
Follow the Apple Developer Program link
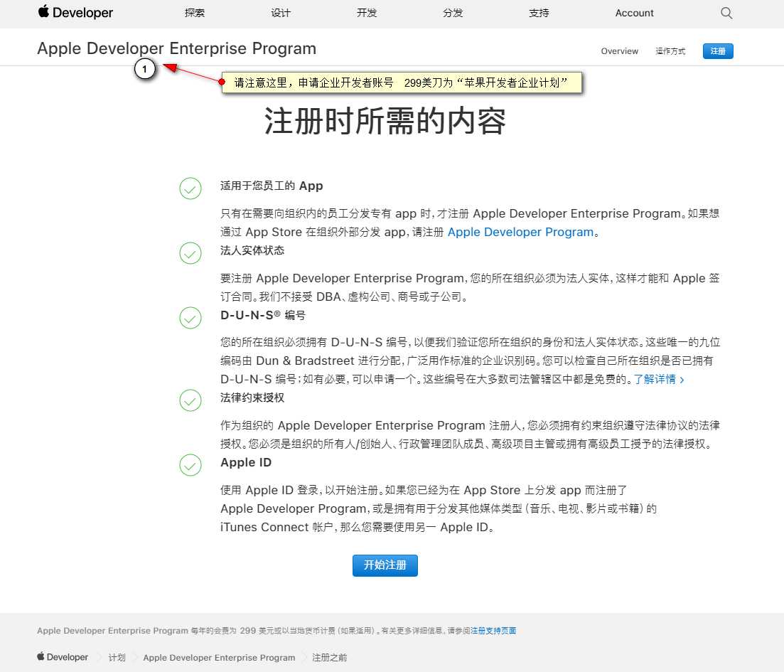520,232
